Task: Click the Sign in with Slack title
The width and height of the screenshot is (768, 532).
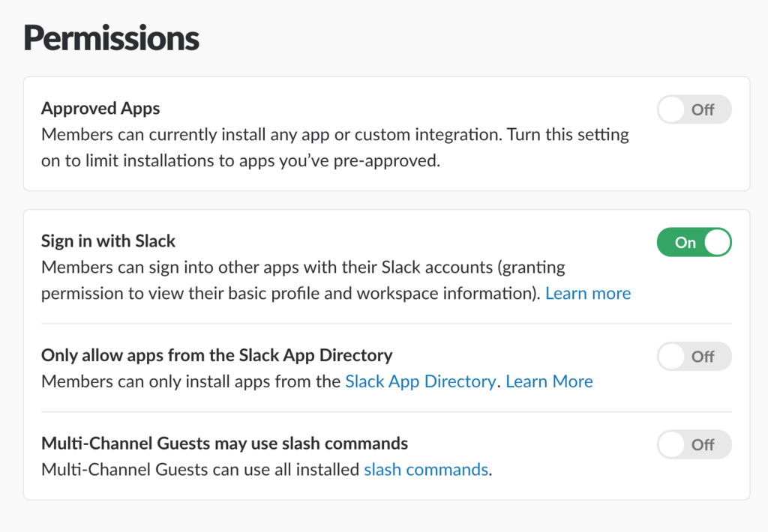Action: (108, 241)
